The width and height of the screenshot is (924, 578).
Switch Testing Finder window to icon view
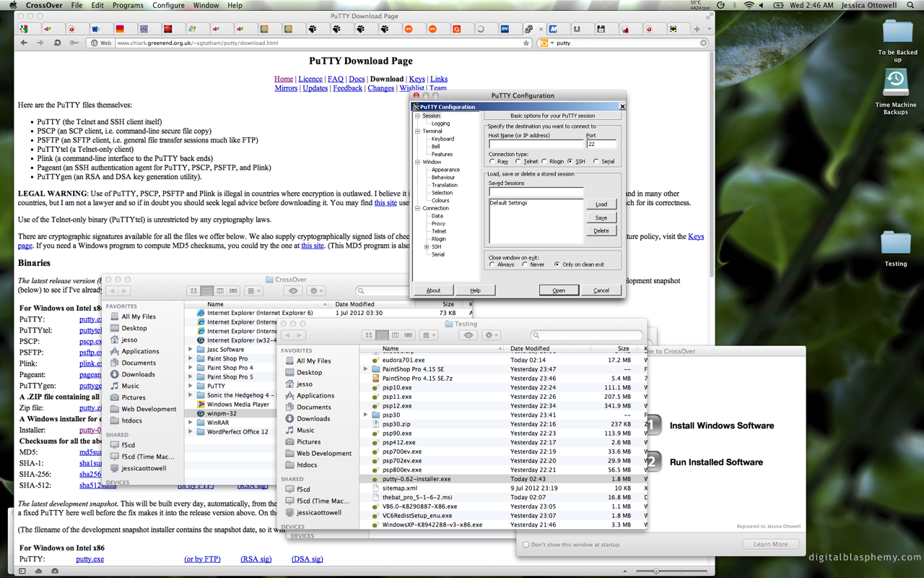pyautogui.click(x=369, y=335)
